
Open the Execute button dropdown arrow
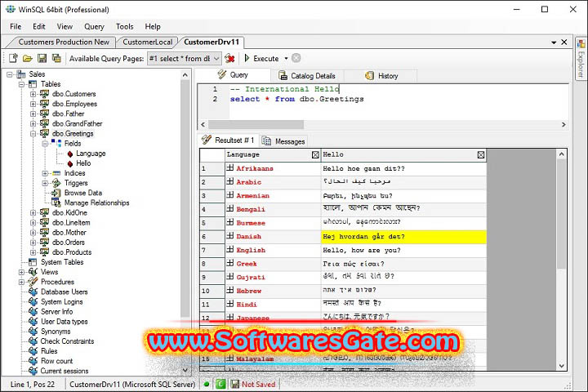coord(286,59)
